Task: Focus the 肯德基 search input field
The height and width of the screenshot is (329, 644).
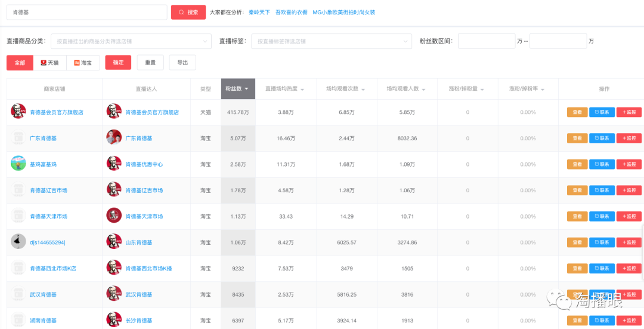Action: (x=86, y=13)
